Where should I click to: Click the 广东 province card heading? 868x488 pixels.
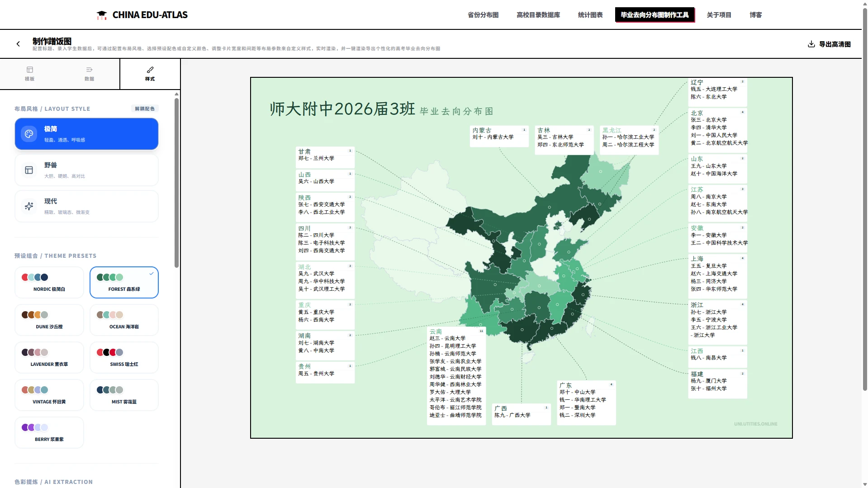click(566, 385)
